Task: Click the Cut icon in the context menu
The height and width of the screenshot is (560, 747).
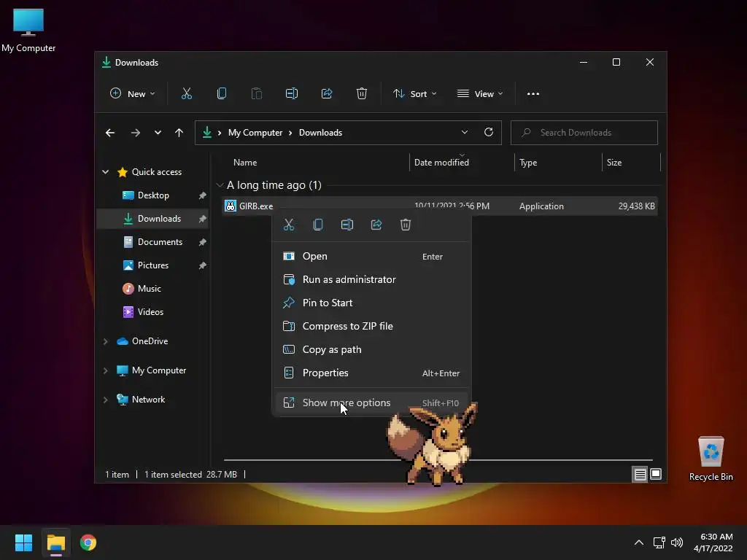Action: pos(289,225)
